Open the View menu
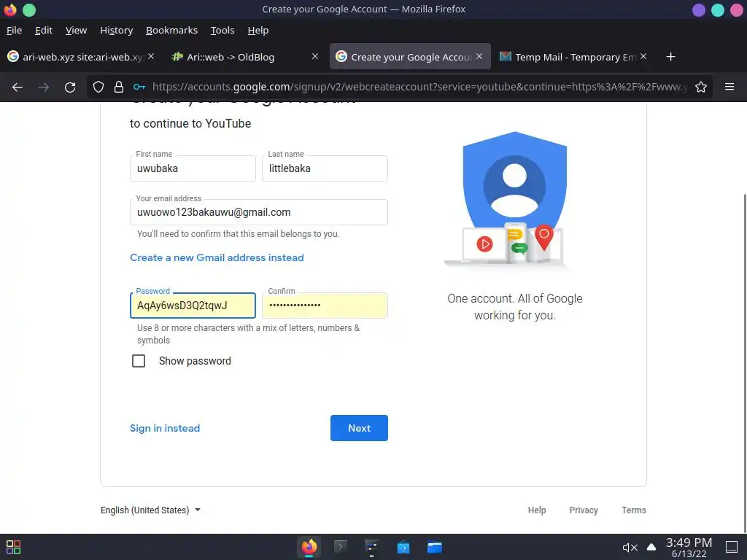Screen dimensions: 747x560 (x=76, y=30)
